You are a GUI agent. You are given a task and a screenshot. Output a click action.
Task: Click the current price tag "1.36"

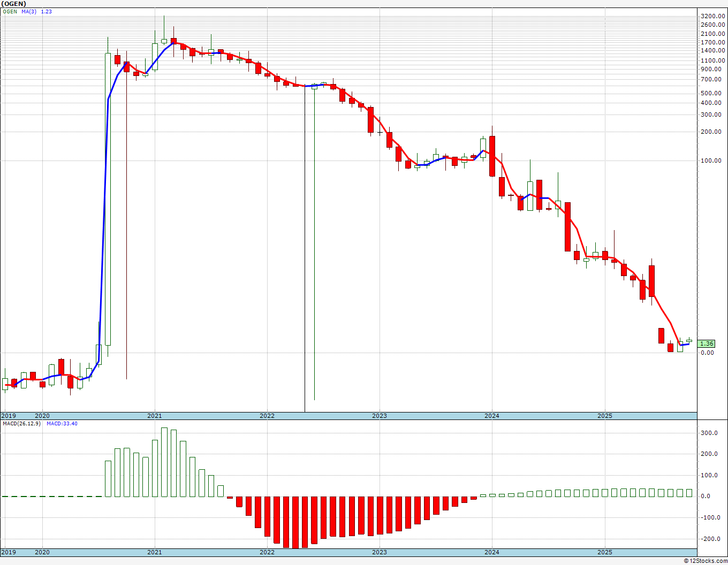click(707, 343)
